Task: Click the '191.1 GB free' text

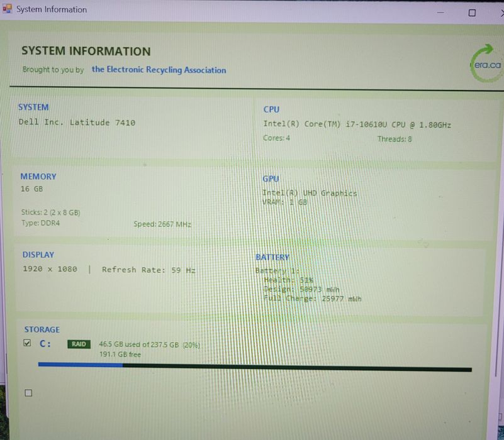Action: tap(120, 355)
